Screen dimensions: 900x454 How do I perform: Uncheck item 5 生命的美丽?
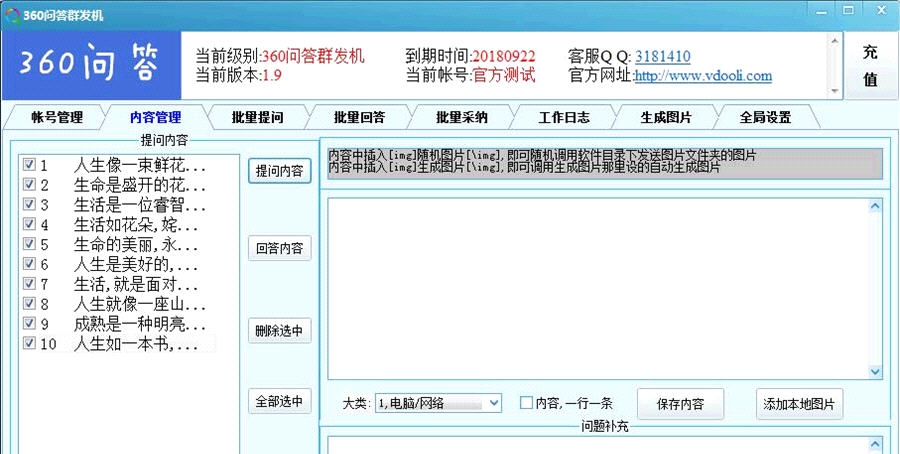click(x=29, y=245)
